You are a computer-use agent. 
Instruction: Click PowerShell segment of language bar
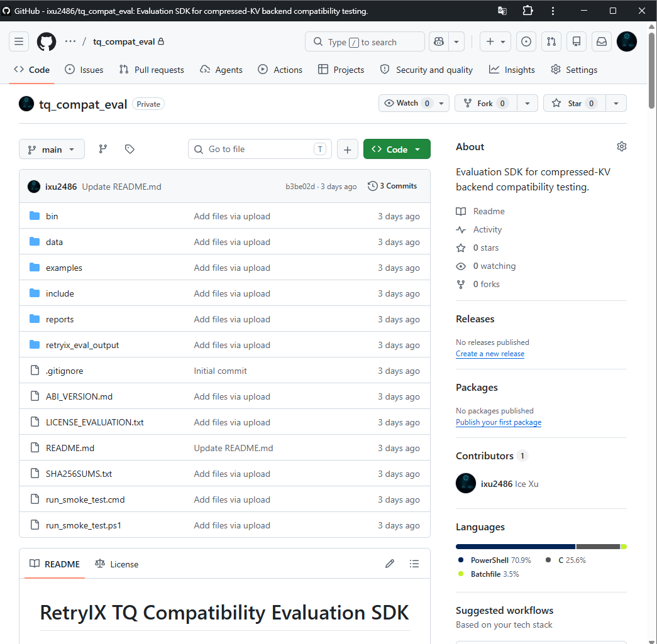516,547
